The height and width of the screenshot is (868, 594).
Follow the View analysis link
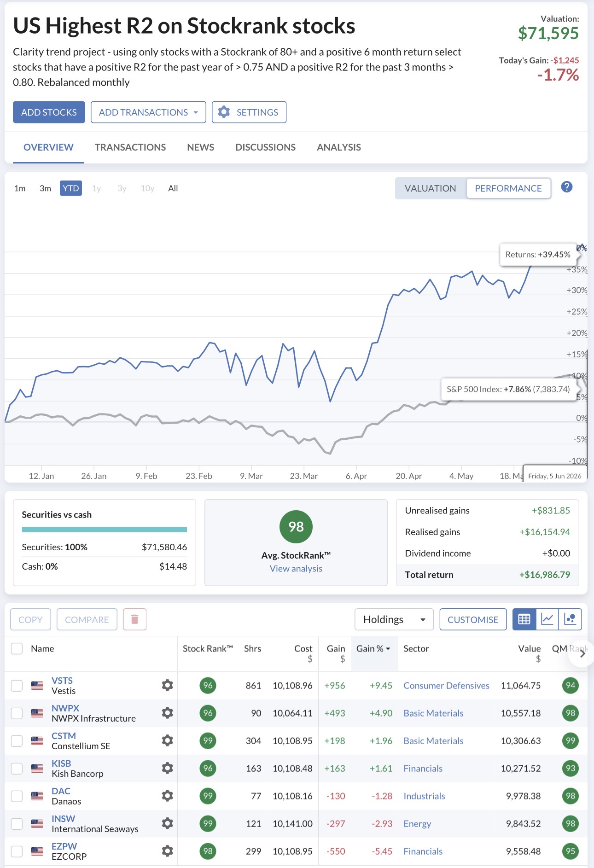pos(296,569)
